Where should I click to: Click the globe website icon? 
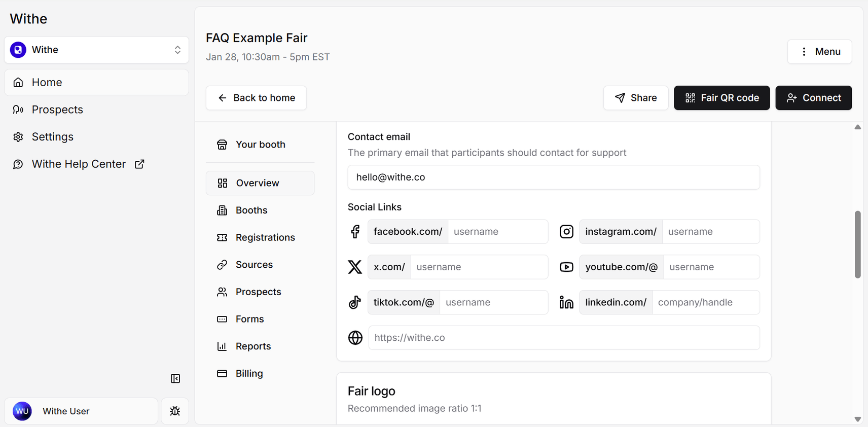coord(355,338)
